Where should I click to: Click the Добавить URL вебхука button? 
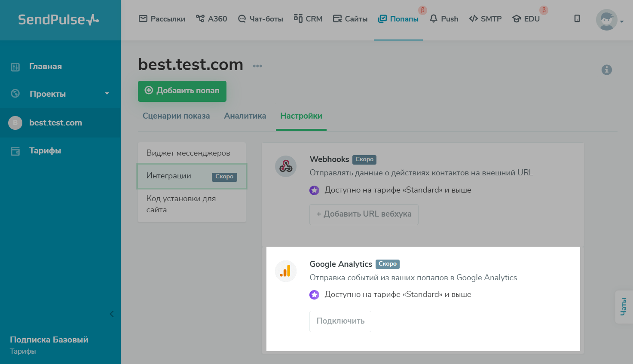[x=364, y=214]
